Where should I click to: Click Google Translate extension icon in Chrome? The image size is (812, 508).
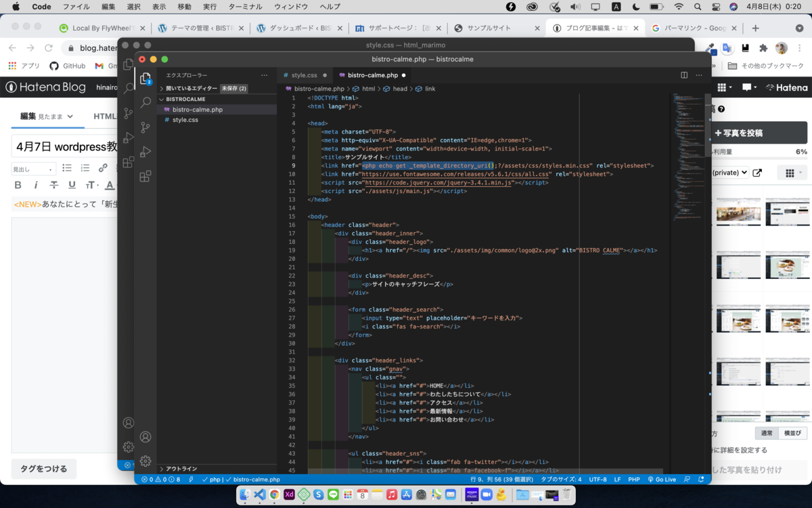[x=727, y=48]
